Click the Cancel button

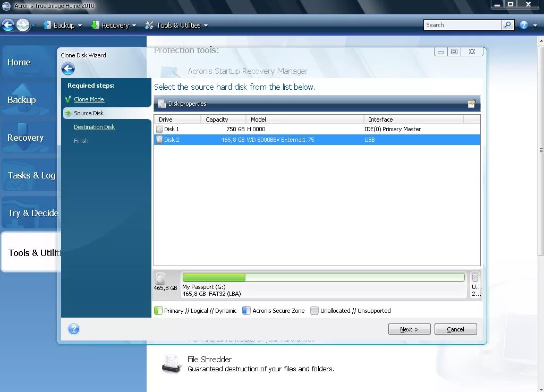pyautogui.click(x=455, y=329)
